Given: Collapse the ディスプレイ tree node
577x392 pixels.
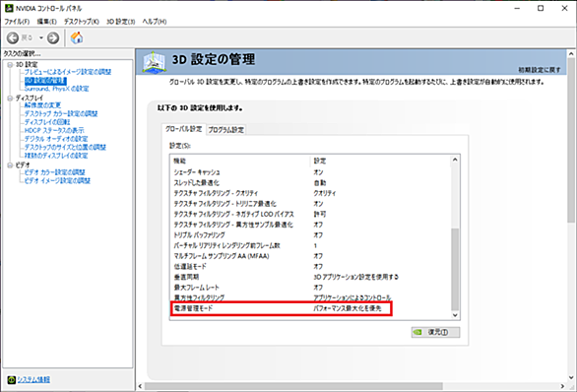Looking at the screenshot, I should pos(10,98).
